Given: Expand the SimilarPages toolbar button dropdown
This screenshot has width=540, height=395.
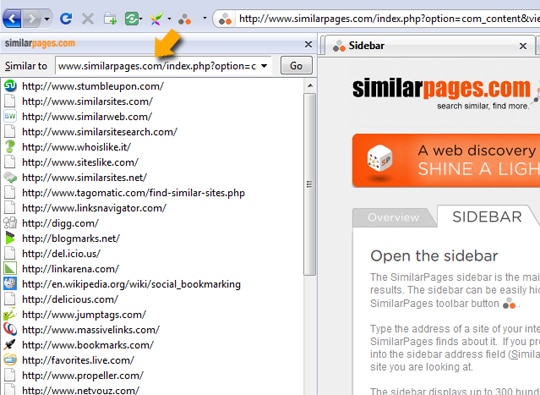Looking at the screenshot, I should click(x=205, y=18).
